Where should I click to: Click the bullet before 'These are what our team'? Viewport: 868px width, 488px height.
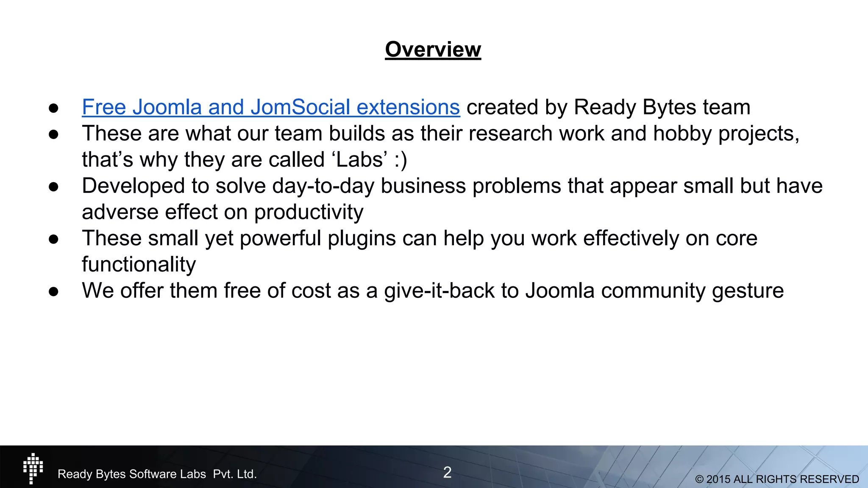tap(53, 134)
